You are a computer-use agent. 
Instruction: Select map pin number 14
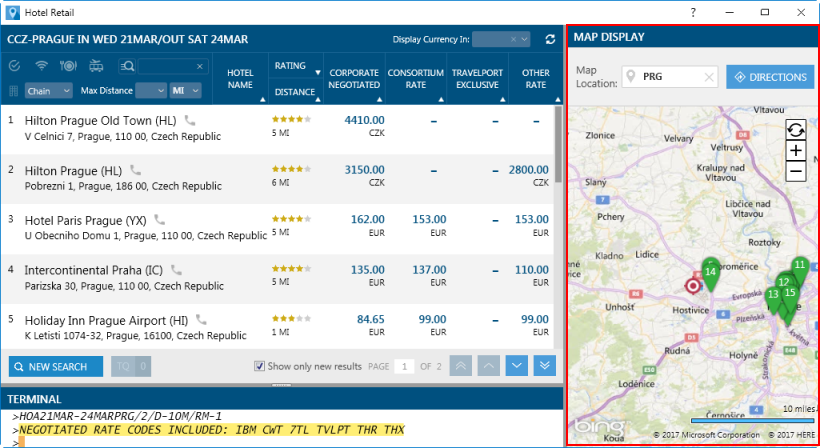click(710, 273)
